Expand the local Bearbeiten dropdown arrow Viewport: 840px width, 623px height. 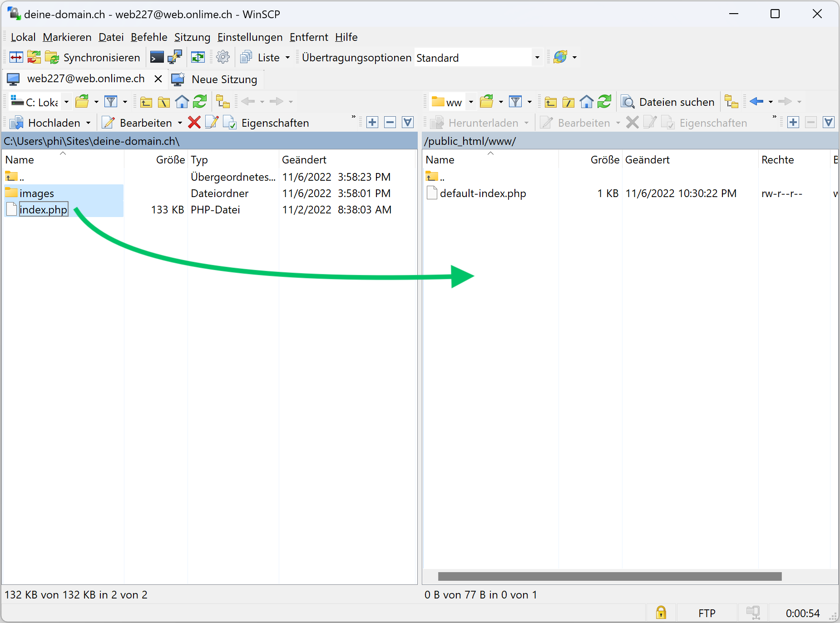(x=180, y=123)
